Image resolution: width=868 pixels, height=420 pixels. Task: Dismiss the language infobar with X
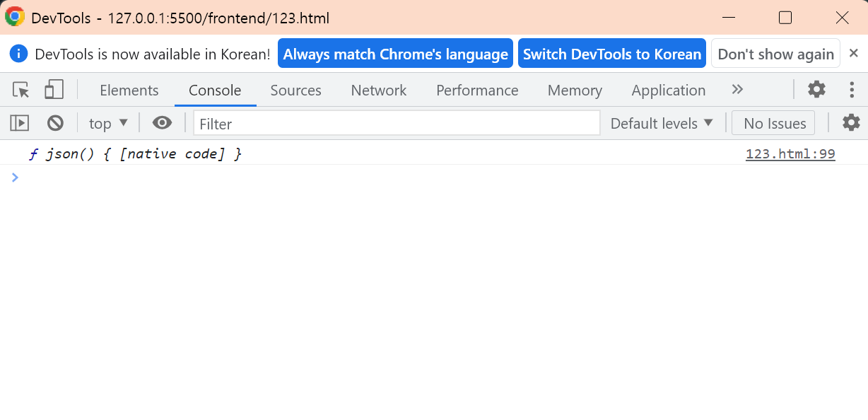click(x=853, y=53)
